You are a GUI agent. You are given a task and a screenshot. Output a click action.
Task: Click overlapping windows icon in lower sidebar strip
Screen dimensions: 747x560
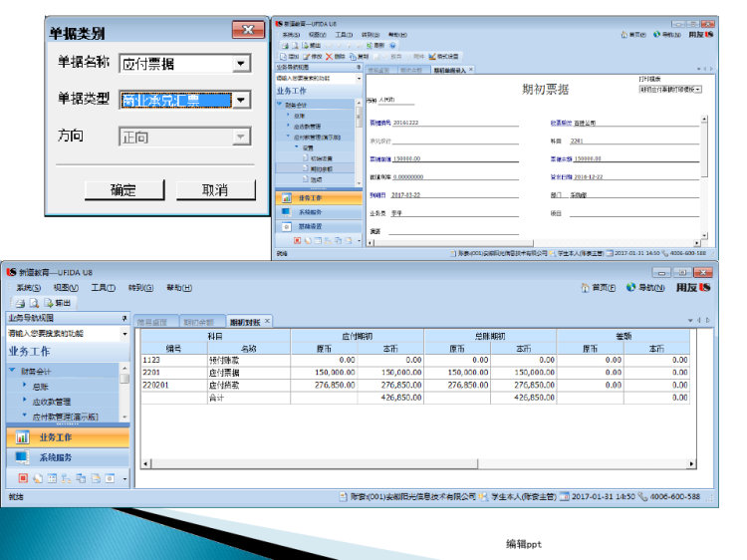tap(81, 478)
